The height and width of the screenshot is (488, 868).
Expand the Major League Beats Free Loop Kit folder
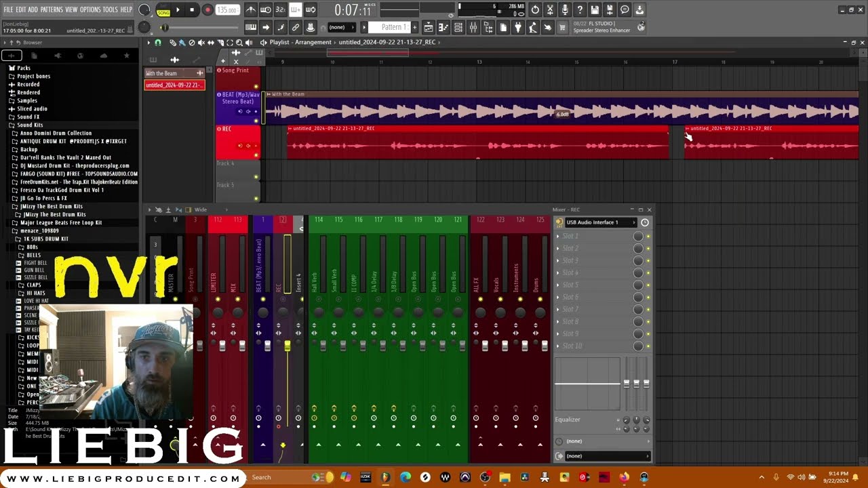pos(60,222)
